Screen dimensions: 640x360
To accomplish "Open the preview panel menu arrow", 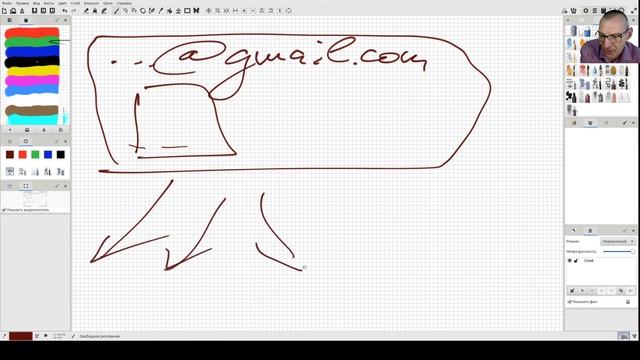I will coord(66,186).
